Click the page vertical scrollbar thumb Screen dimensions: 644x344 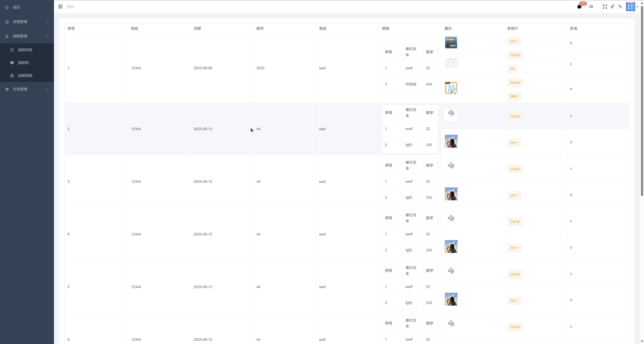click(x=642, y=101)
